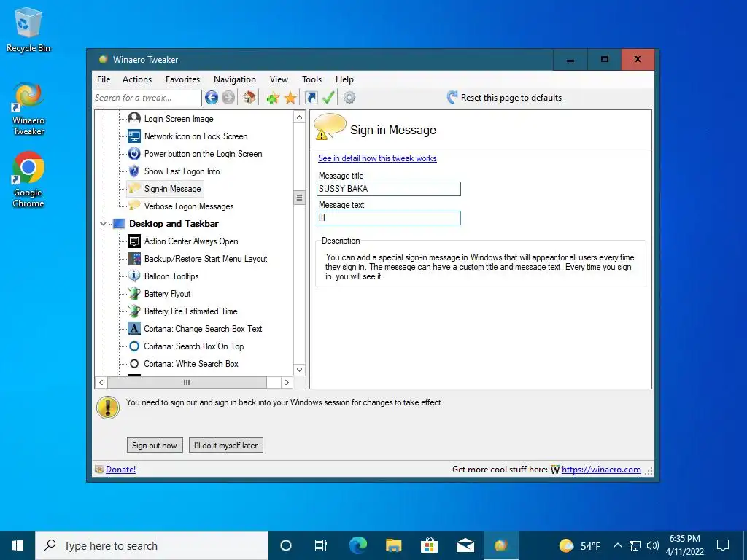
Task: Open Task View on the taskbar
Action: [321, 545]
